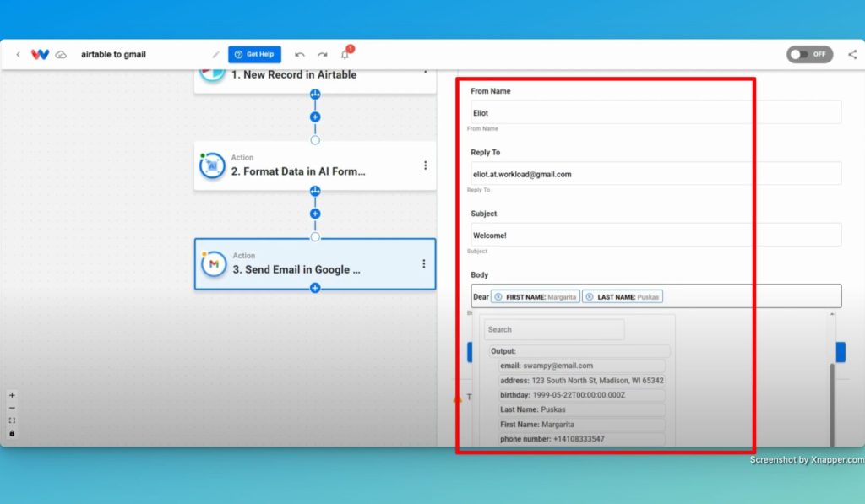Insert the First Name: Margarita variable
This screenshot has width=865, height=504.
pos(581,425)
